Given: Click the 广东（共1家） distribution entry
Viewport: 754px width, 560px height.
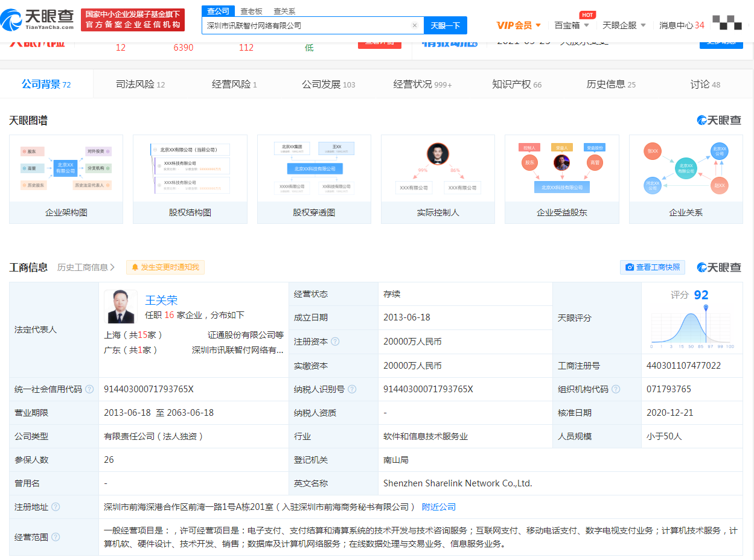Looking at the screenshot, I should [x=131, y=350].
